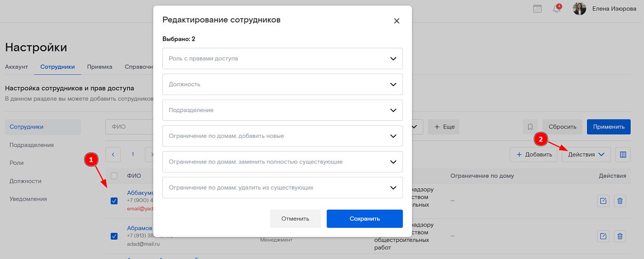The width and height of the screenshot is (644, 259).
Task: Open the calendar icon in header
Action: coord(537,9)
